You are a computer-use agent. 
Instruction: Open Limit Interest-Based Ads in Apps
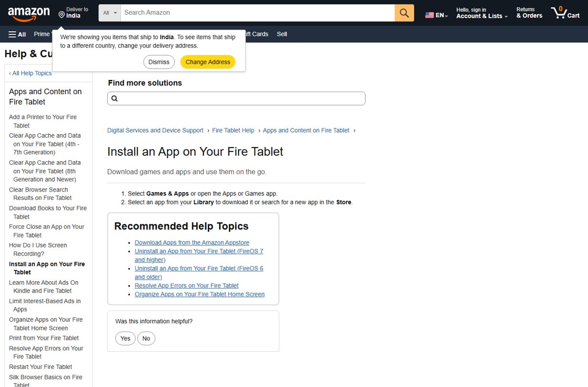click(45, 305)
